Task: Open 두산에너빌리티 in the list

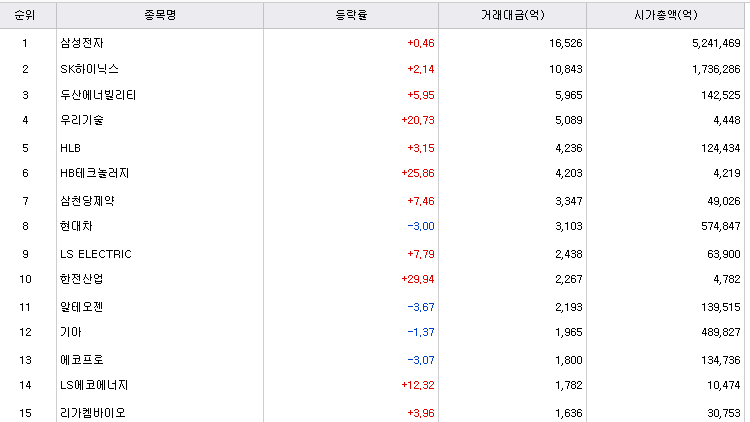Action: (x=98, y=95)
